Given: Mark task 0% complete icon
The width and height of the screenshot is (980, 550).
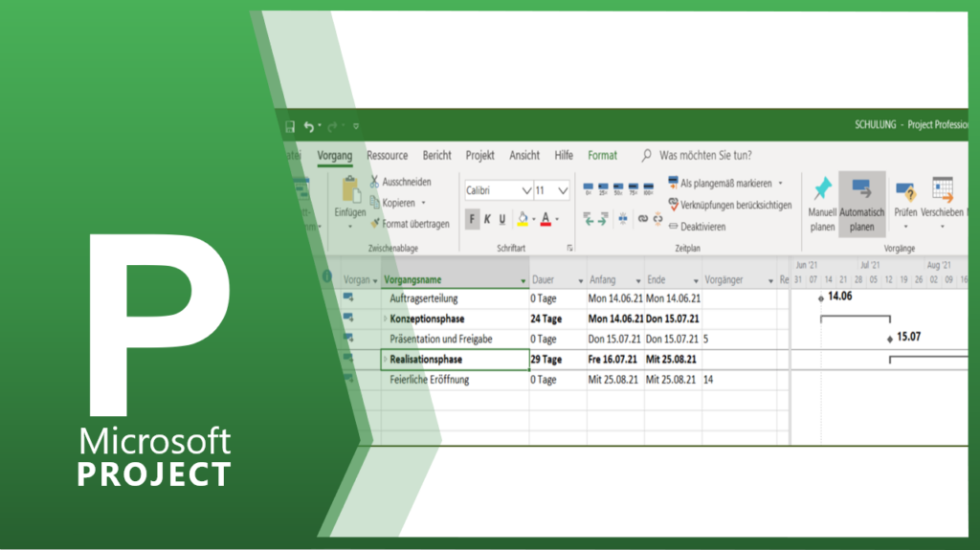Looking at the screenshot, I should [589, 188].
